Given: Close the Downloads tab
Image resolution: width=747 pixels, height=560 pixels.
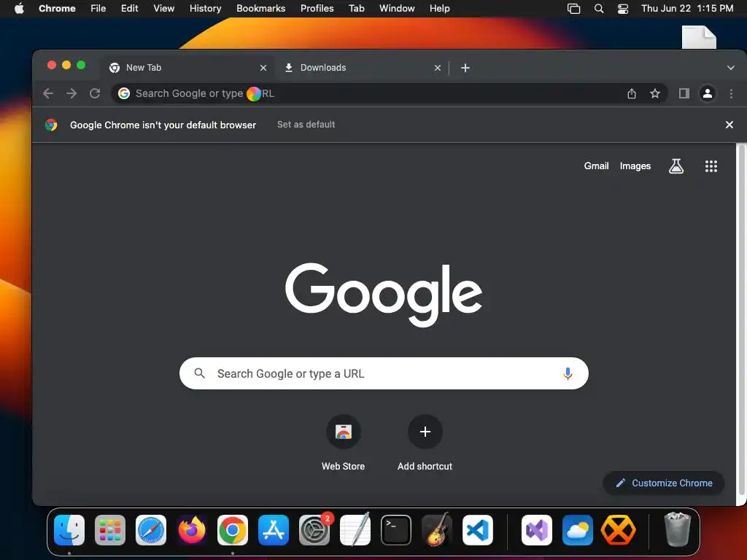Looking at the screenshot, I should pyautogui.click(x=438, y=68).
